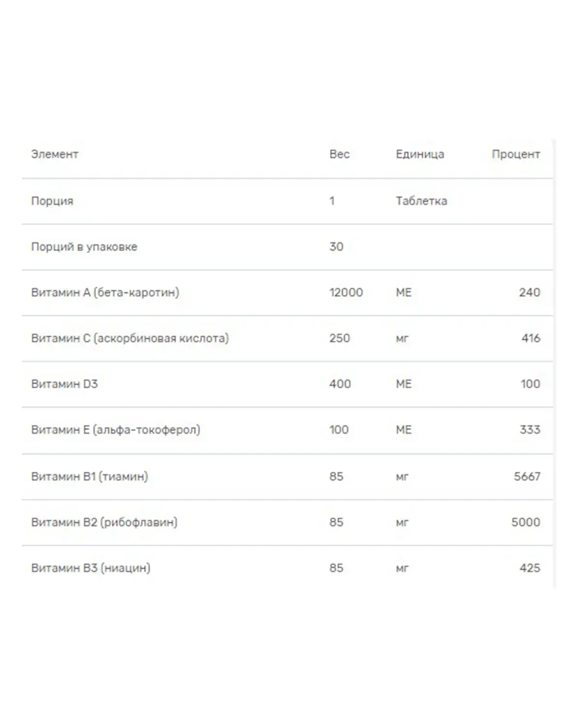Image resolution: width=582 pixels, height=728 pixels.
Task: Select Витамин B1 (тиамин) row label
Action: click(x=89, y=477)
